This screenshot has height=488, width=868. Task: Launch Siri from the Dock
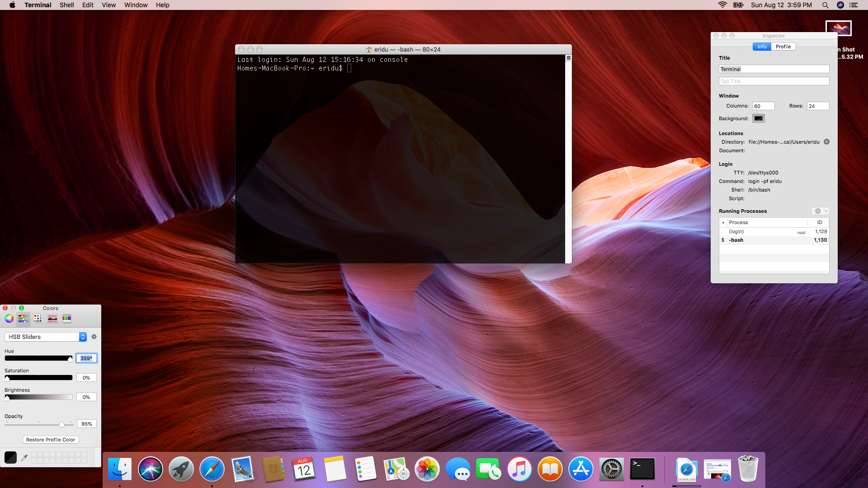(x=151, y=469)
